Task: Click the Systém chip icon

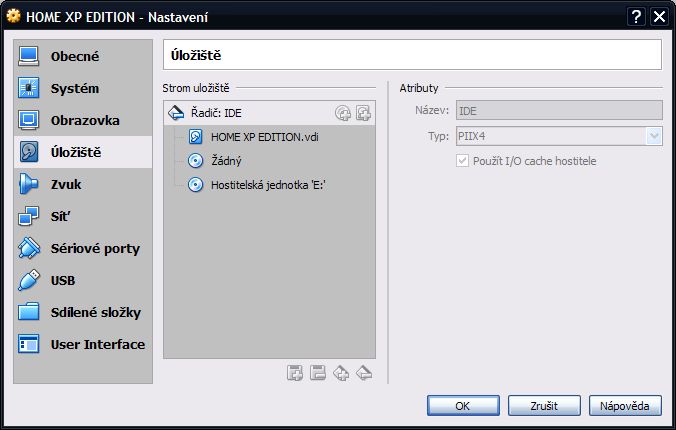Action: tap(29, 88)
